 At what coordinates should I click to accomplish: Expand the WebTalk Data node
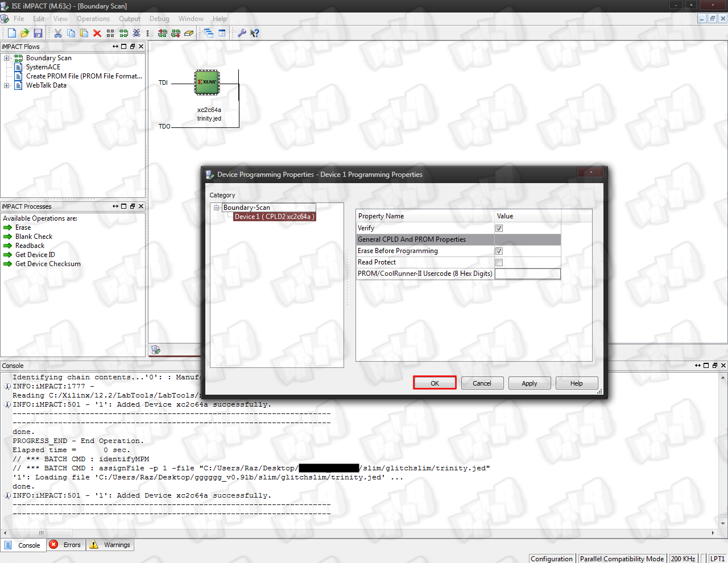click(x=7, y=85)
